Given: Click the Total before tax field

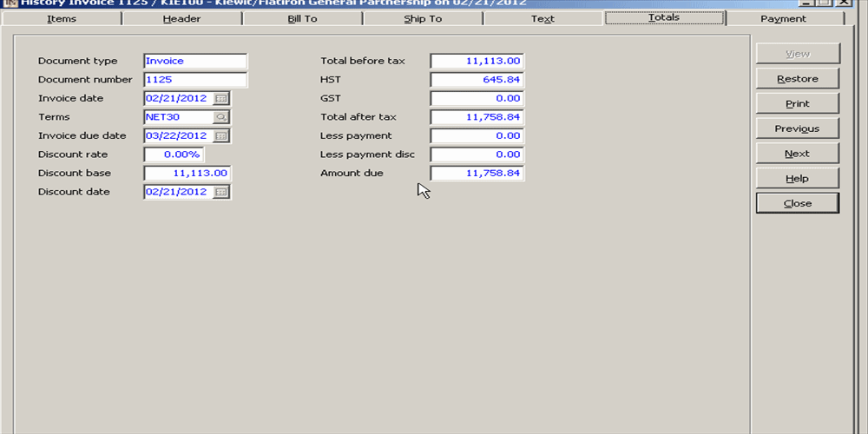Looking at the screenshot, I should [x=477, y=61].
